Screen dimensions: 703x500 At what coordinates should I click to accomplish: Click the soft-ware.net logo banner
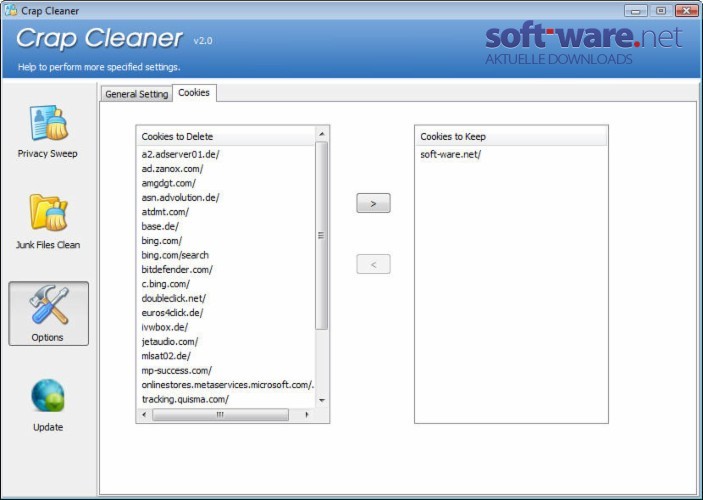584,45
